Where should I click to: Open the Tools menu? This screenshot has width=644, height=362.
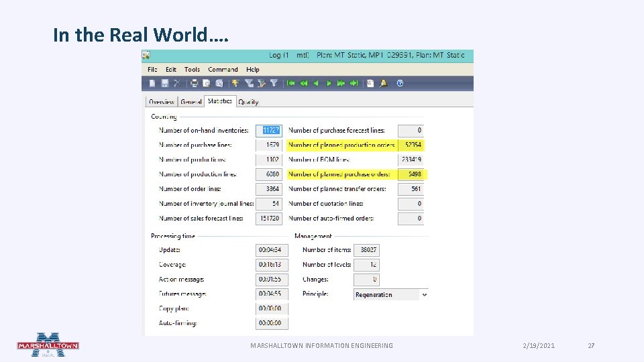pyautogui.click(x=192, y=69)
